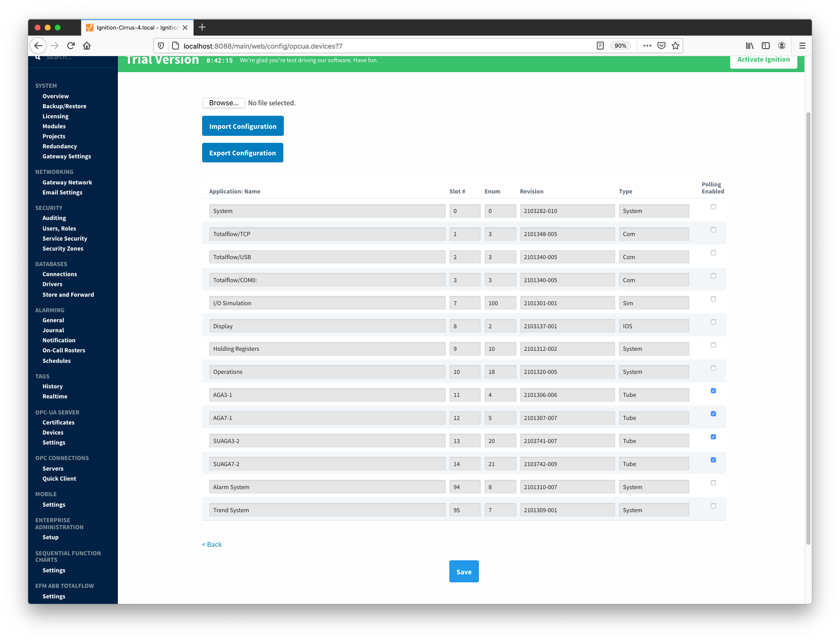Click the Browse... file button

[x=224, y=103]
